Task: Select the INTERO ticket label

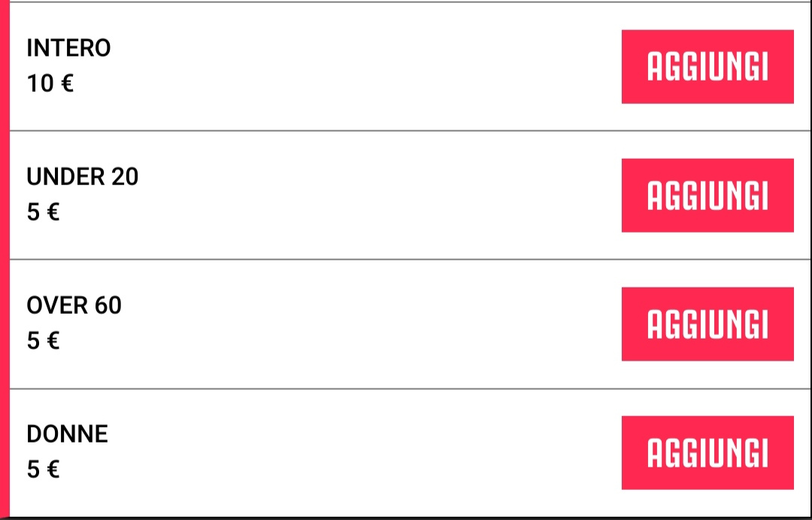Action: 68,47
